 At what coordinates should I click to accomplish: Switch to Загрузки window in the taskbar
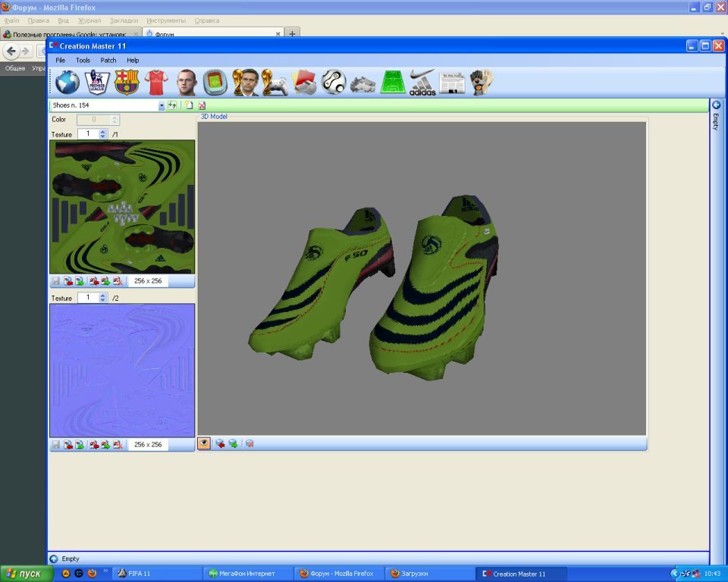pos(431,574)
